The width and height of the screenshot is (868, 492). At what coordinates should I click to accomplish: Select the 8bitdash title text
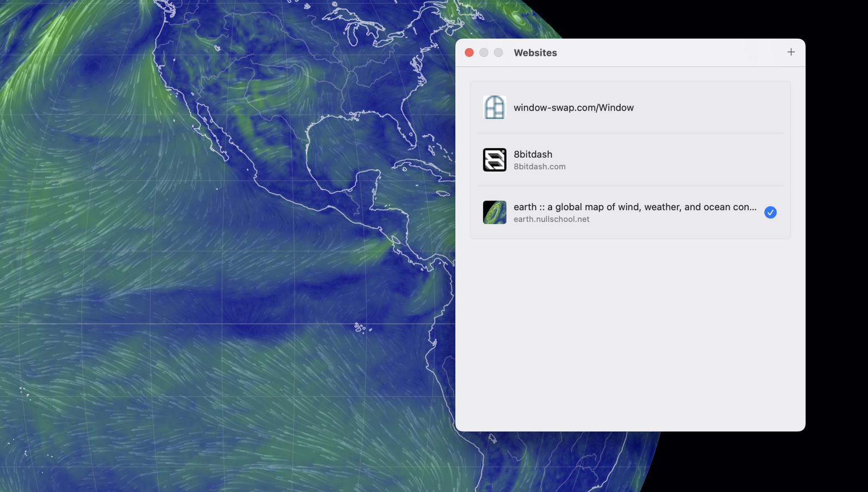pyautogui.click(x=533, y=154)
